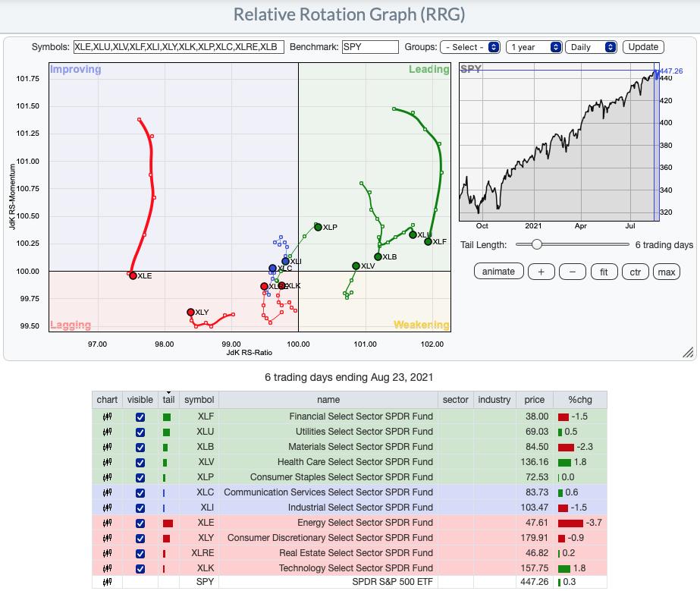This screenshot has height=591, width=700.
Task: Start the animate playback button
Action: [x=499, y=272]
